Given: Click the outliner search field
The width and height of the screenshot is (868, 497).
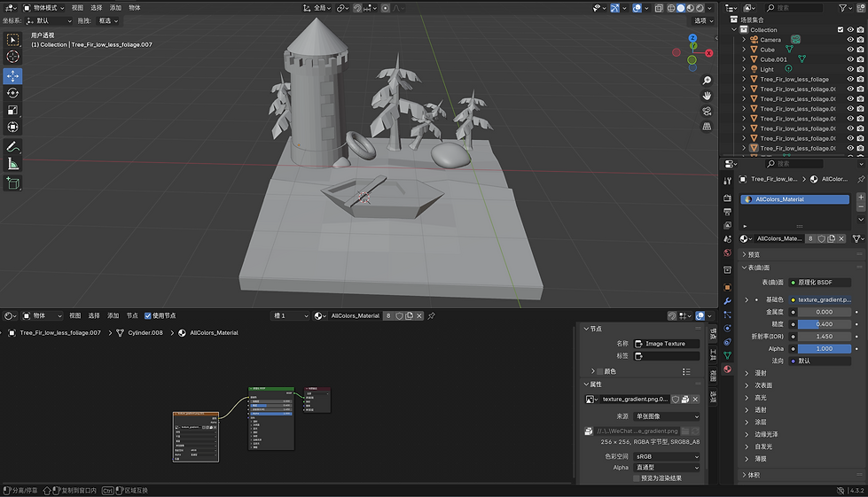Looking at the screenshot, I should point(794,8).
